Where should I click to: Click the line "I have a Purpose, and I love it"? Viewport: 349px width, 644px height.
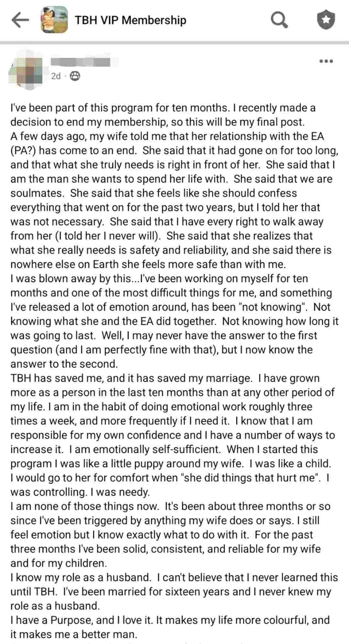coord(170,620)
